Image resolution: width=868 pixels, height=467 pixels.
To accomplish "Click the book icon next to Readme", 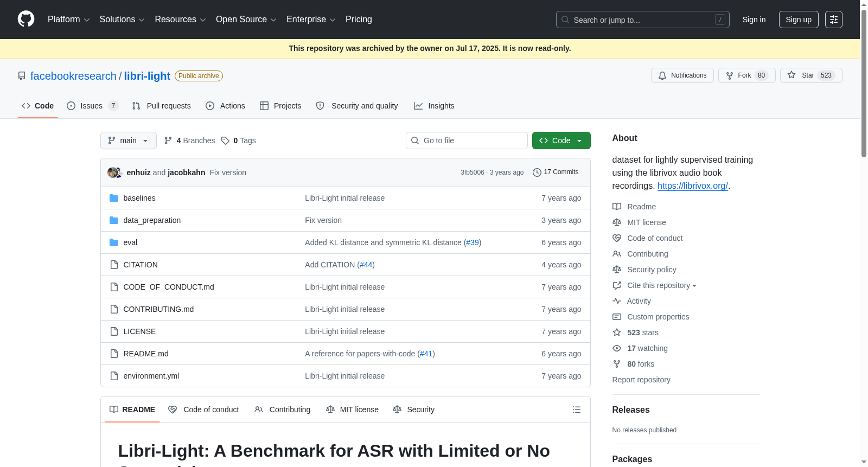I will [x=617, y=207].
